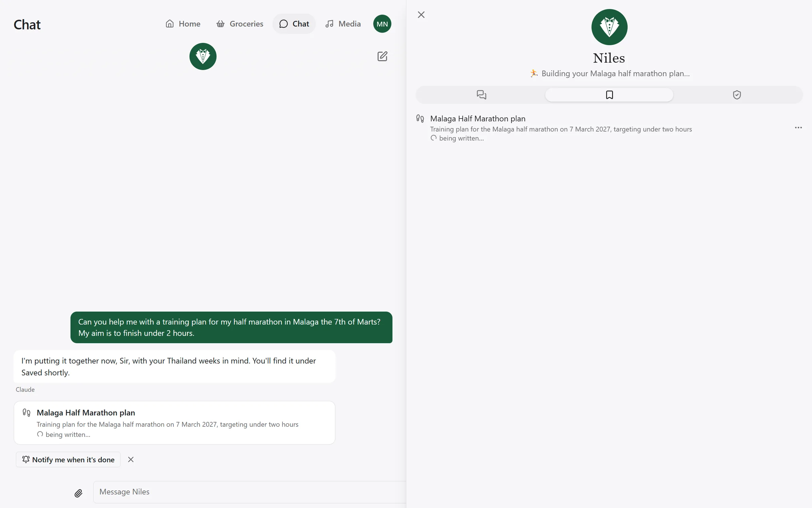Click the Building your Malaga plan status
The height and width of the screenshot is (508, 812).
coord(609,73)
